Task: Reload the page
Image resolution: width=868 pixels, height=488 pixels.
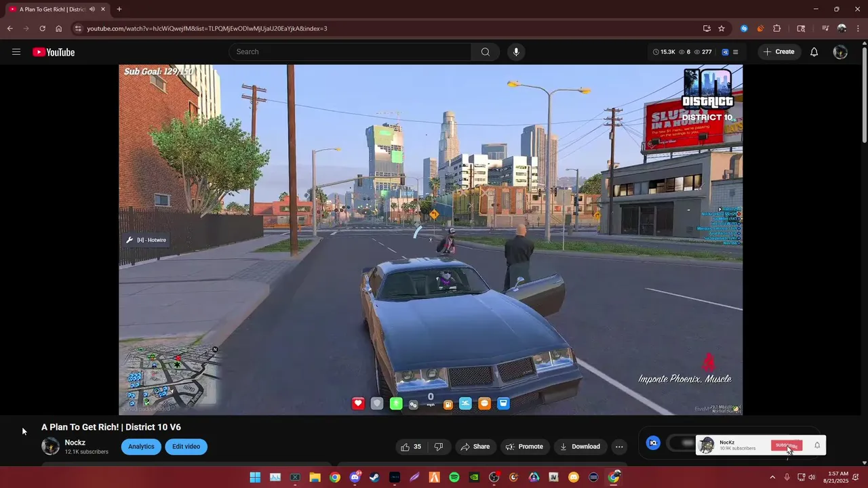Action: (x=42, y=28)
